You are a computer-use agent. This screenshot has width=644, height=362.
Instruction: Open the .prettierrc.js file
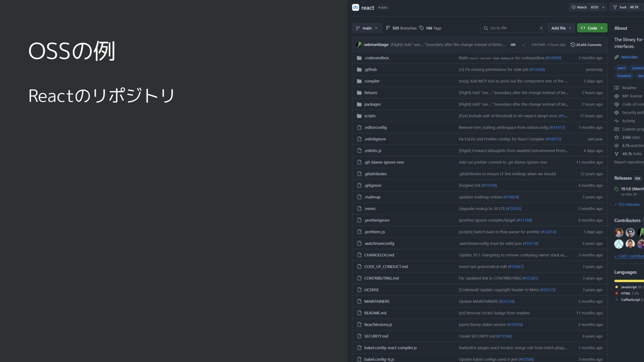point(375,232)
